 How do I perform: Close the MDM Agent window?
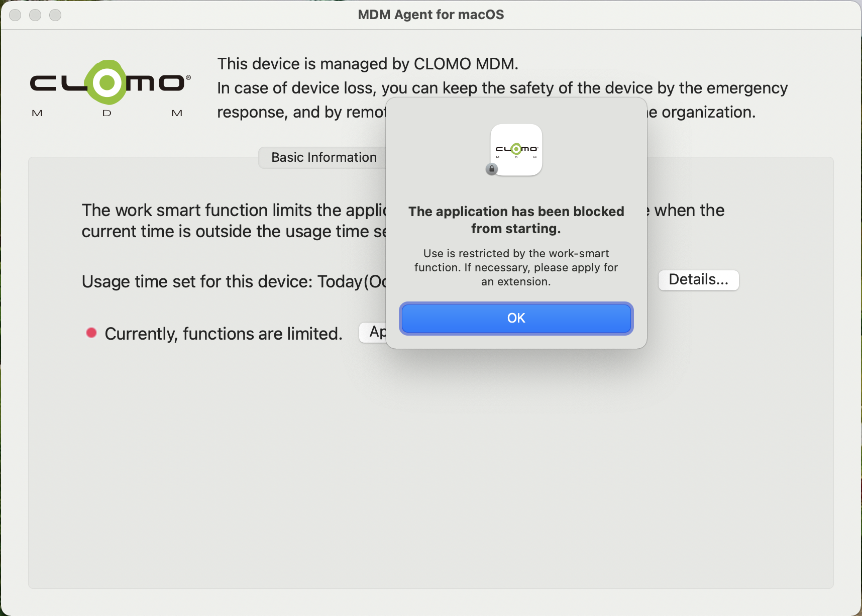[x=16, y=15]
